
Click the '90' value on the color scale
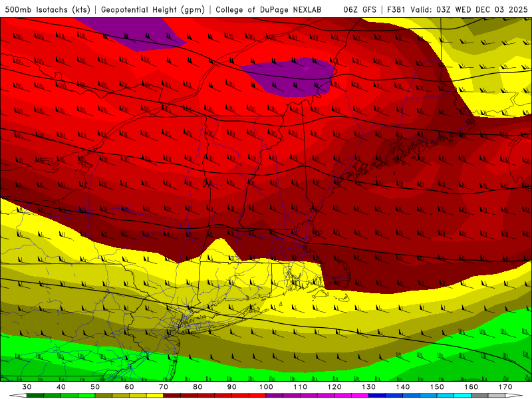click(x=231, y=387)
